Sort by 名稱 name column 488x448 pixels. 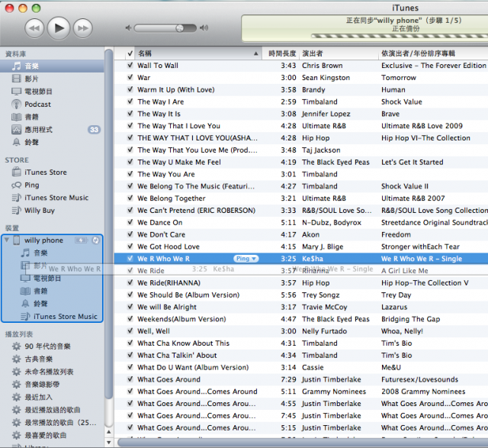(x=198, y=53)
